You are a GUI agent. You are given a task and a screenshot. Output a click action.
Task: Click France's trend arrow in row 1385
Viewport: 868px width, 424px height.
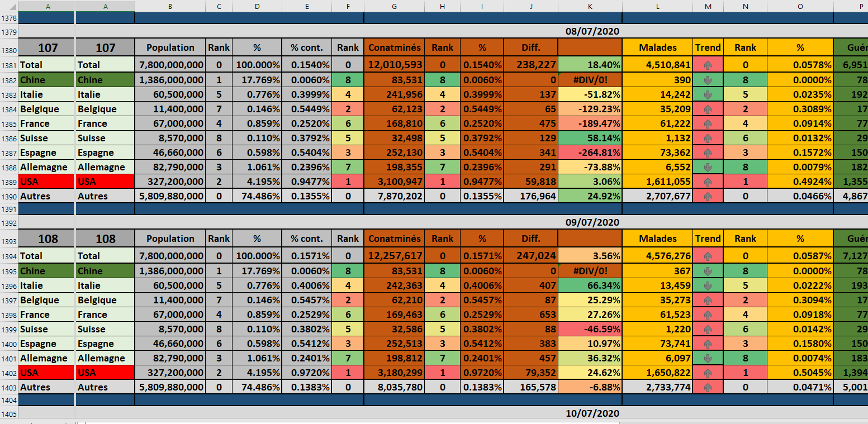click(708, 123)
